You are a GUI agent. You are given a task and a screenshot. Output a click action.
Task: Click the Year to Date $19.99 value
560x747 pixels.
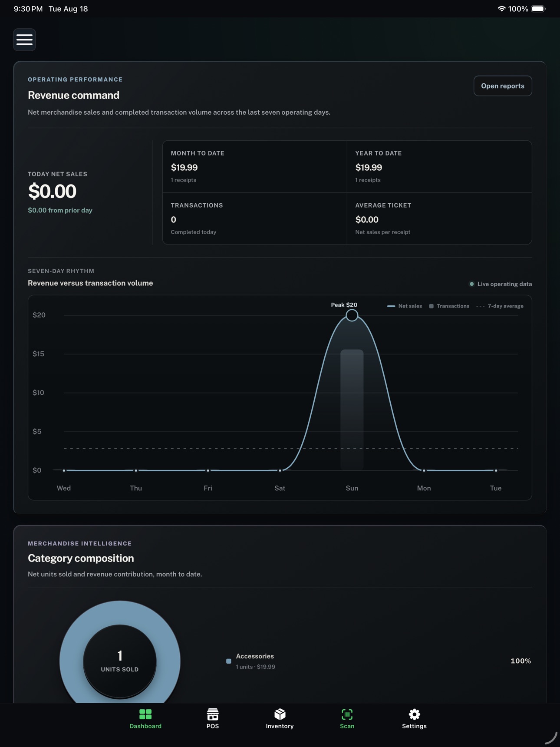coord(369,168)
